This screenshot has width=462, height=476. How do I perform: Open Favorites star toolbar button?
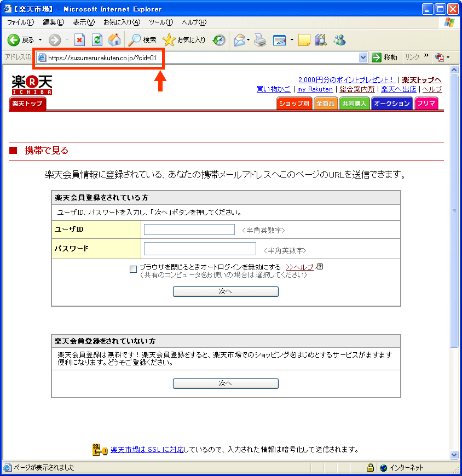click(184, 40)
